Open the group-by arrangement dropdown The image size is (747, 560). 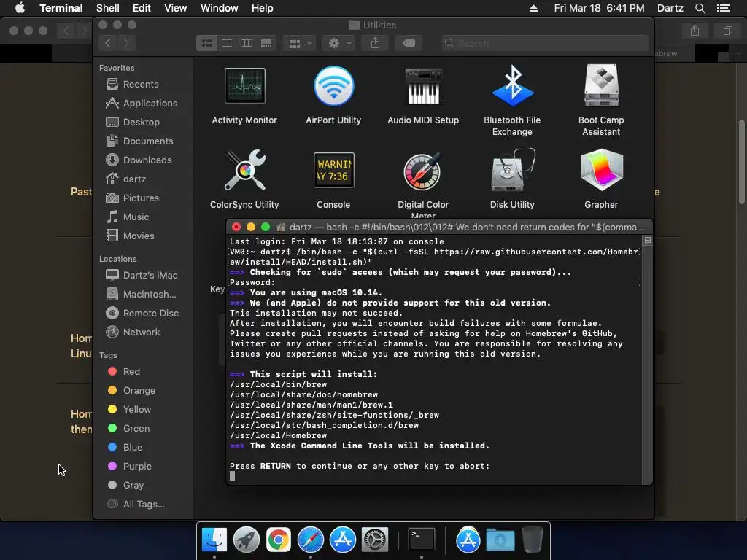pos(300,43)
